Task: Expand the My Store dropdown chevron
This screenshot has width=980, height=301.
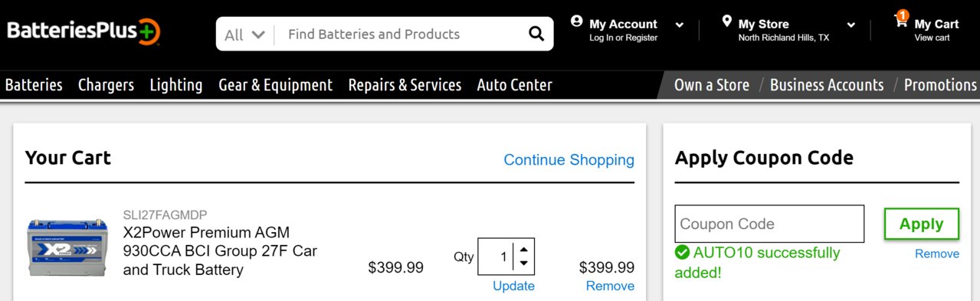Action: [x=851, y=25]
